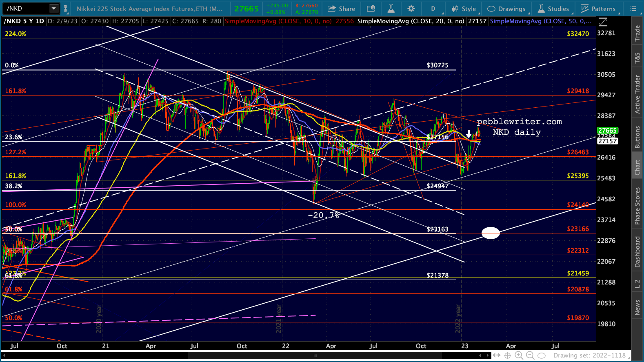
Task: Switch to the Trade side tab
Action: [637, 33]
